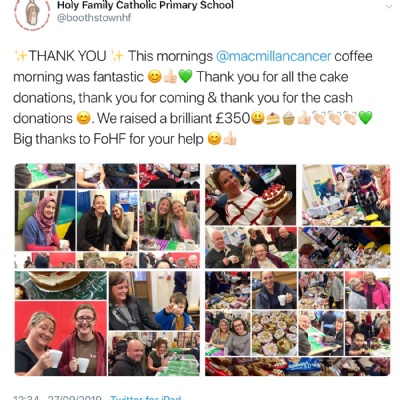This screenshot has width=400, height=400.
Task: Click the green heart emoji after £350
Action: [365, 118]
